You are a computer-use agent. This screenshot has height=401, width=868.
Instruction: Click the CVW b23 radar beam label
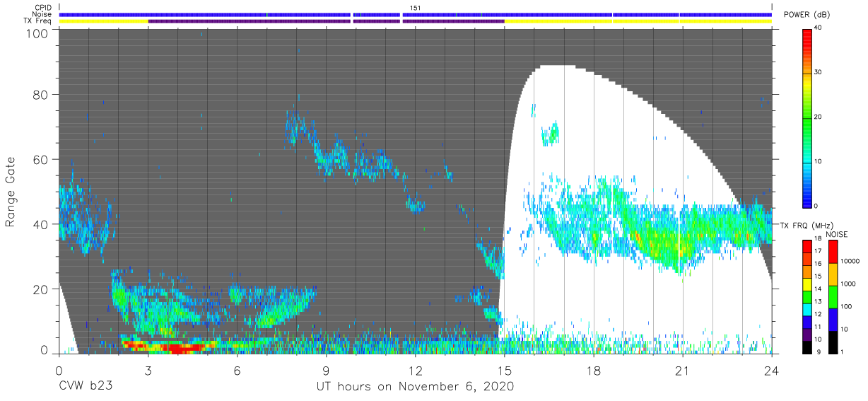click(x=86, y=387)
